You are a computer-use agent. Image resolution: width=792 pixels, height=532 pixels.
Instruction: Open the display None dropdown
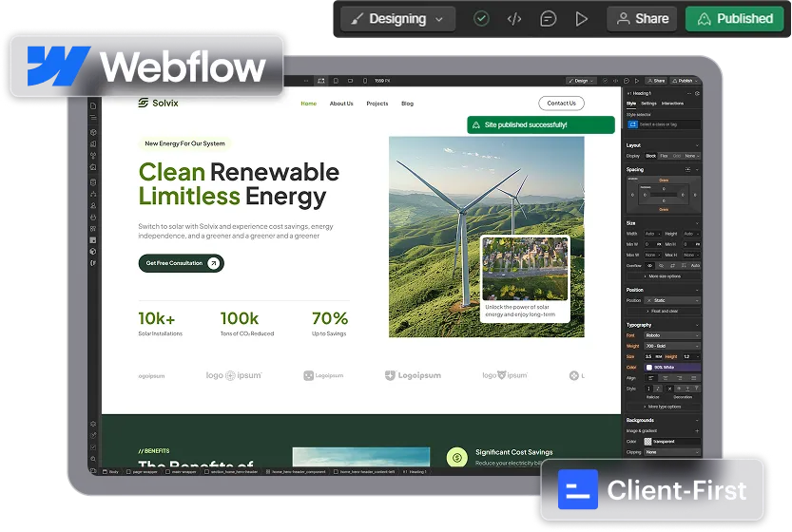692,156
